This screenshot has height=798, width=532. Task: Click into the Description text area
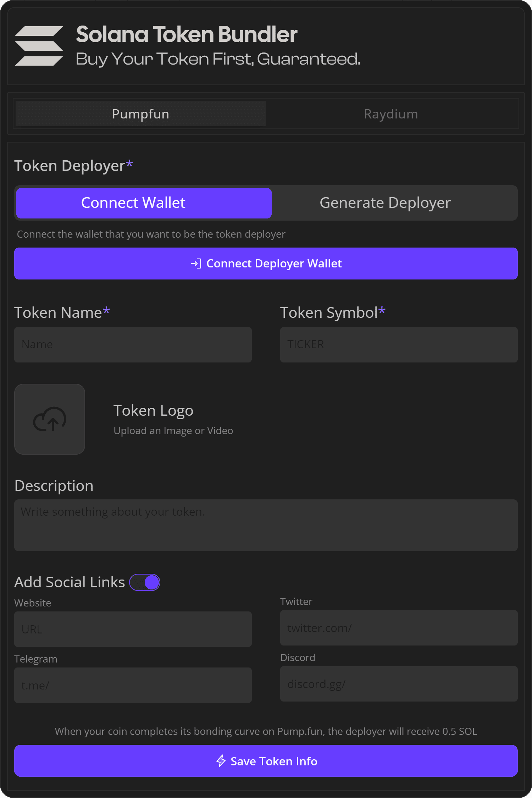point(266,525)
